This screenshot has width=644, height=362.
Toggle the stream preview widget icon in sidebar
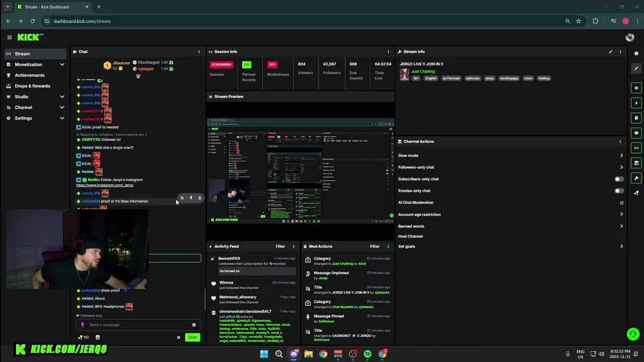click(636, 88)
